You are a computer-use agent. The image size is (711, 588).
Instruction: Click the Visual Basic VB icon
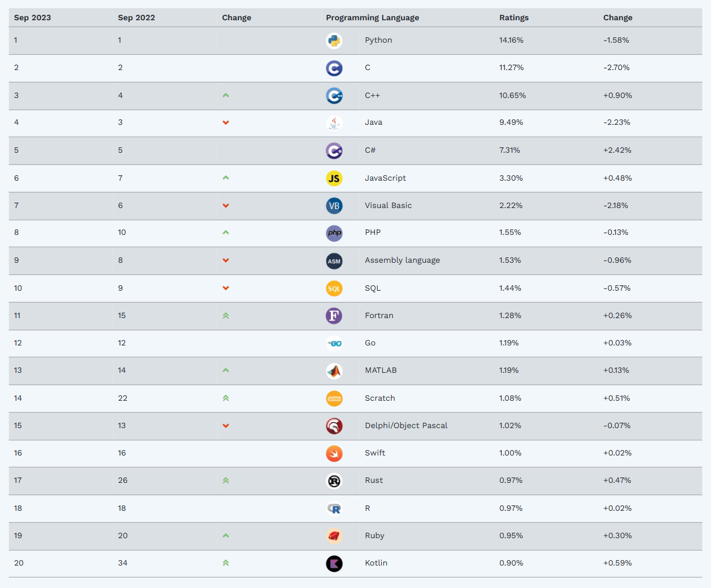(x=334, y=206)
